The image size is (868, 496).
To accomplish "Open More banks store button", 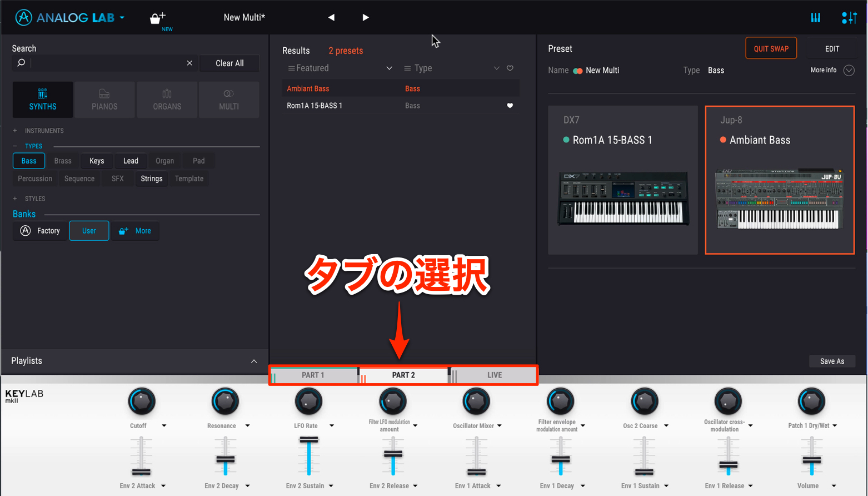I will pyautogui.click(x=135, y=231).
